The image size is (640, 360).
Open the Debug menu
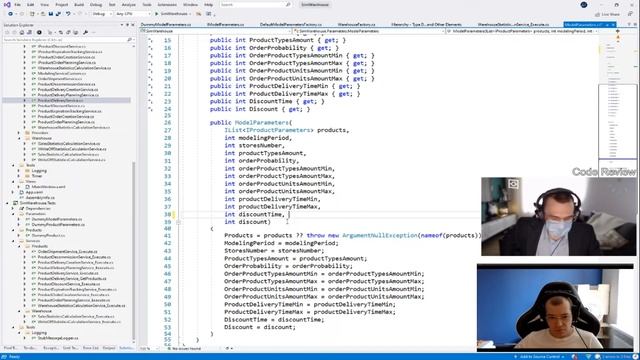[x=96, y=4]
